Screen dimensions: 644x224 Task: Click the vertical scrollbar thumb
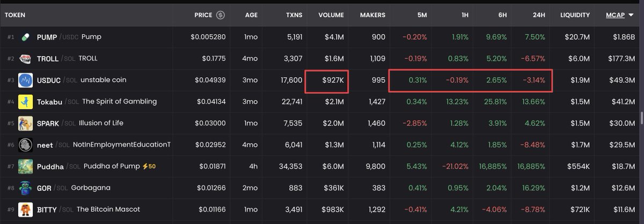click(x=641, y=117)
